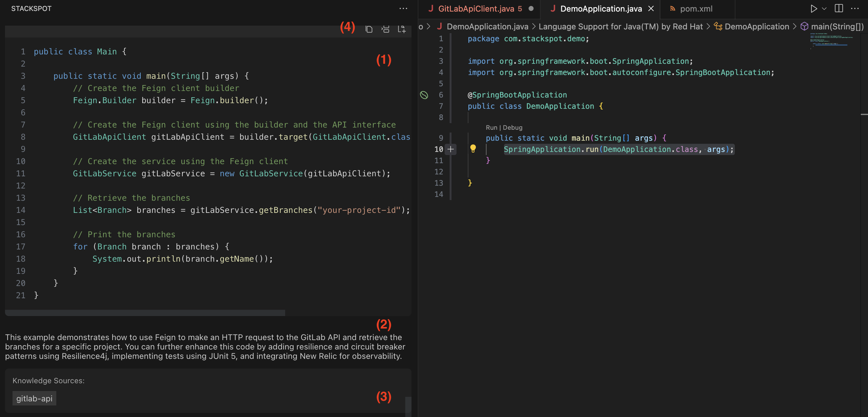
Task: Insert code at cursor icon
Action: tap(385, 29)
